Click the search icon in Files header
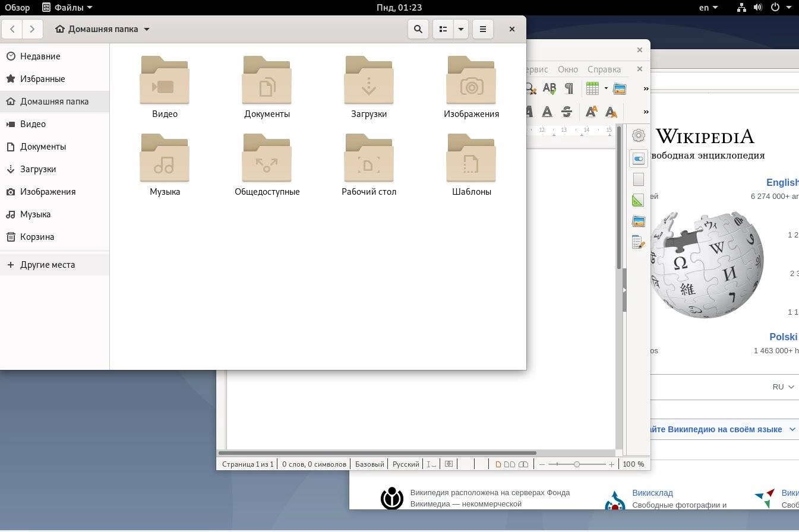 [x=418, y=28]
